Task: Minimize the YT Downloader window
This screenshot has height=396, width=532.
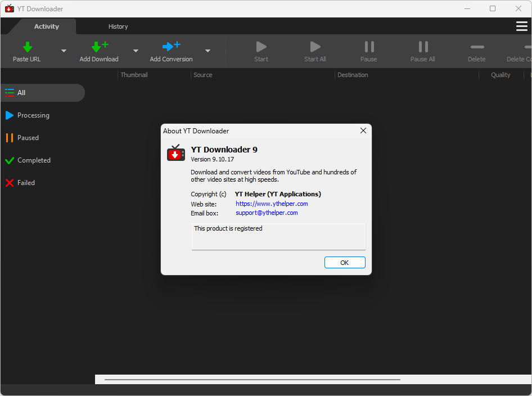Action: (x=467, y=8)
